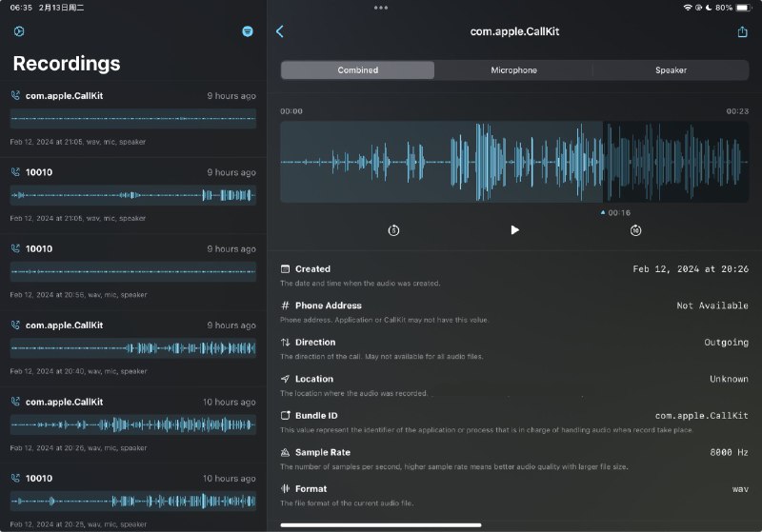Screen dimensions: 762x532
Task: Open first com.apple.CallKit recording at 21:05
Action: click(133, 118)
